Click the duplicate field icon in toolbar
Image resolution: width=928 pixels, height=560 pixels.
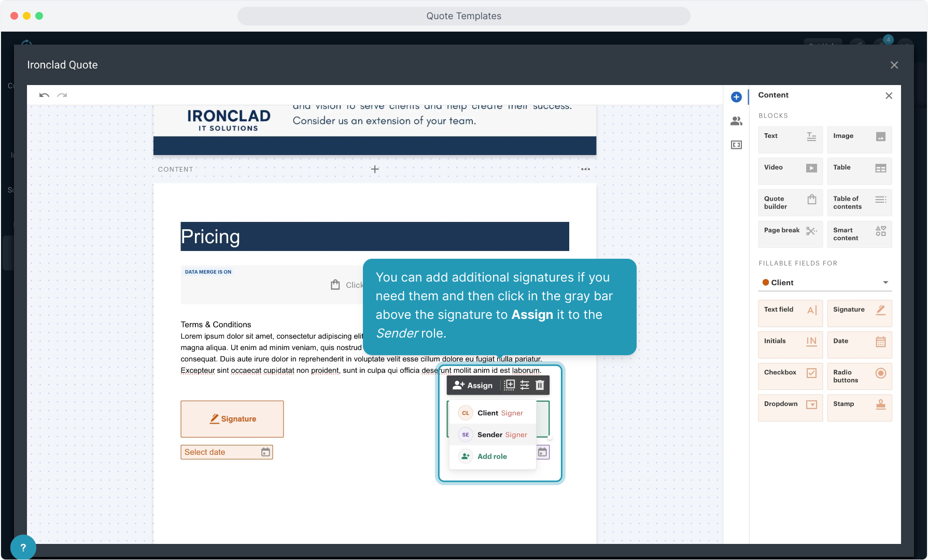[x=510, y=385]
